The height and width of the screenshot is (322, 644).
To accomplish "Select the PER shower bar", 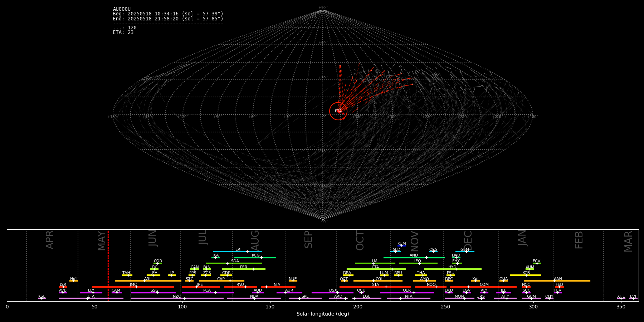I will click(x=244, y=269).
